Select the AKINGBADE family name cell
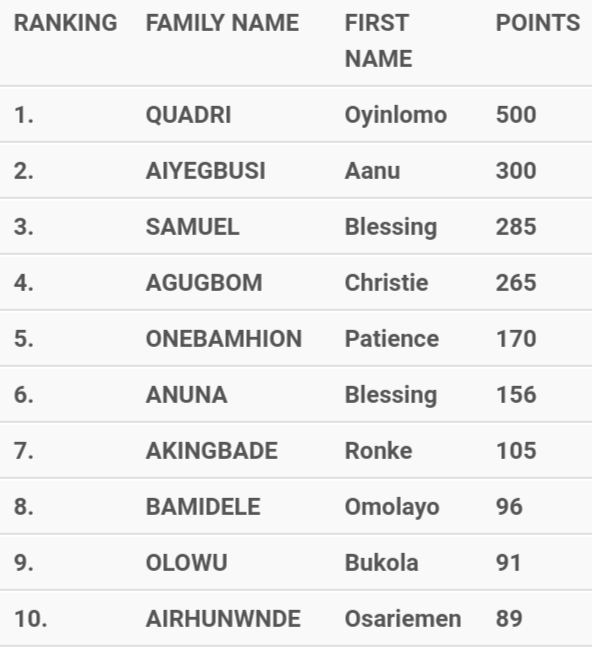Screen dimensions: 592x647 coord(212,451)
